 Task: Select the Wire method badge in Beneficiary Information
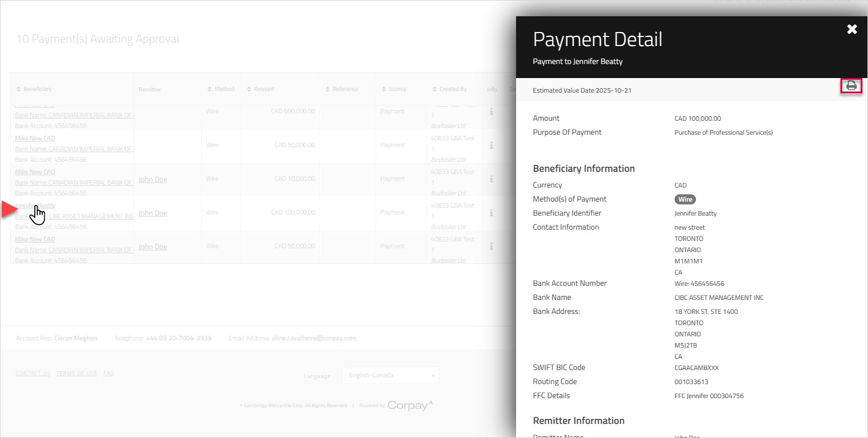tap(685, 199)
